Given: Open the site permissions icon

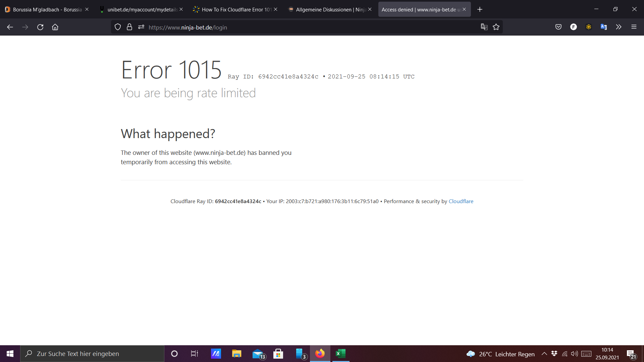Looking at the screenshot, I should pos(141,27).
